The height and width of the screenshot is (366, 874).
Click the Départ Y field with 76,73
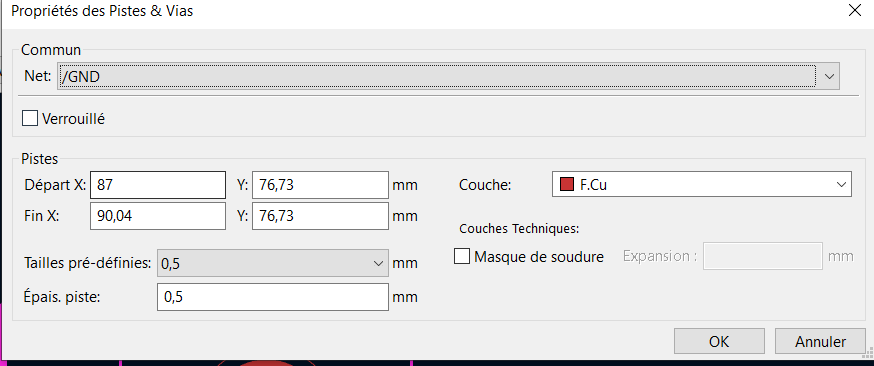[321, 185]
